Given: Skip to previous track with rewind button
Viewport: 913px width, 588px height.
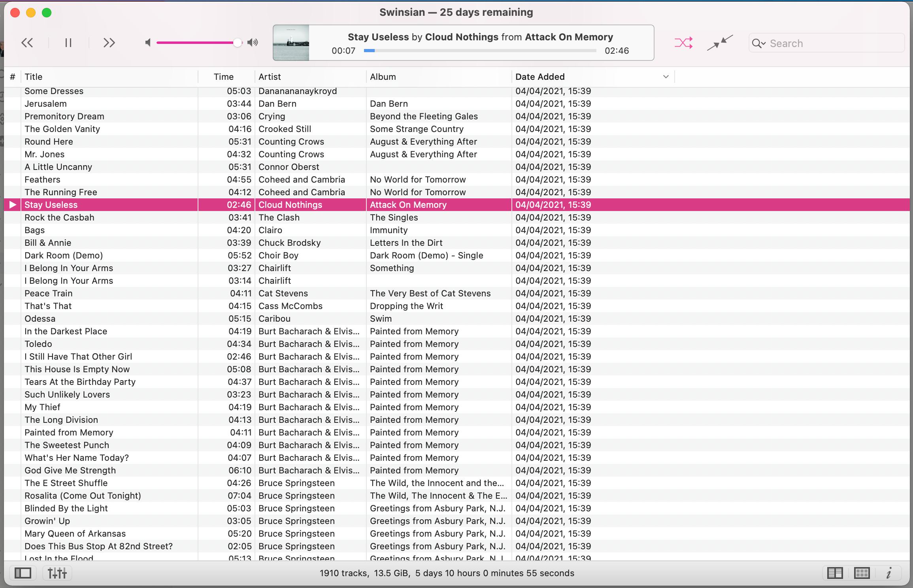Looking at the screenshot, I should (27, 43).
